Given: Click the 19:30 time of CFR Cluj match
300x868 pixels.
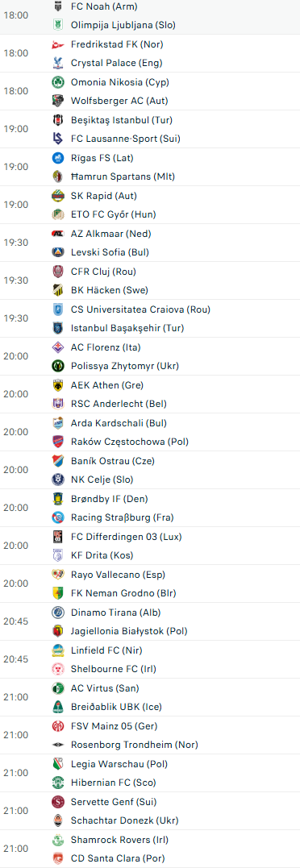Looking at the screenshot, I should tap(15, 280).
